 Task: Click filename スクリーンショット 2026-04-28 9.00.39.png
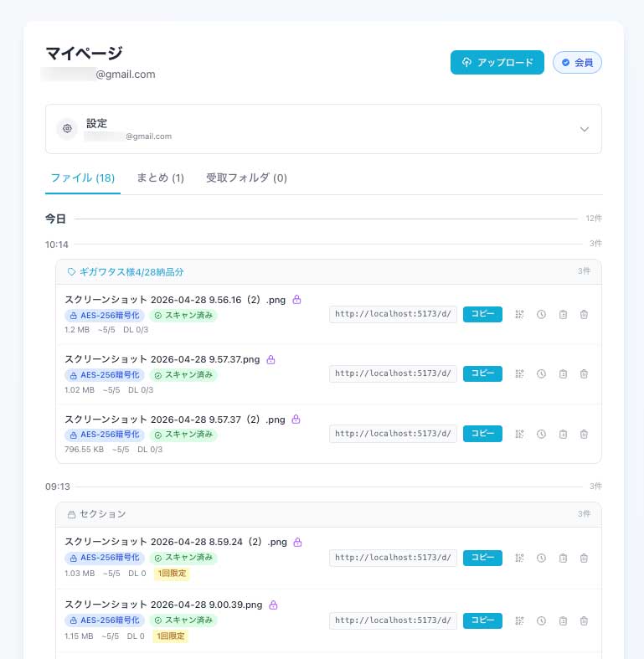163,605
